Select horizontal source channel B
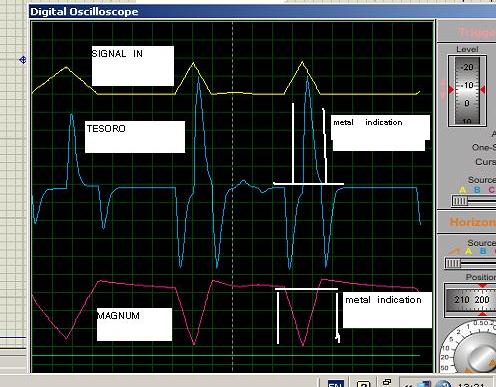 click(x=483, y=251)
